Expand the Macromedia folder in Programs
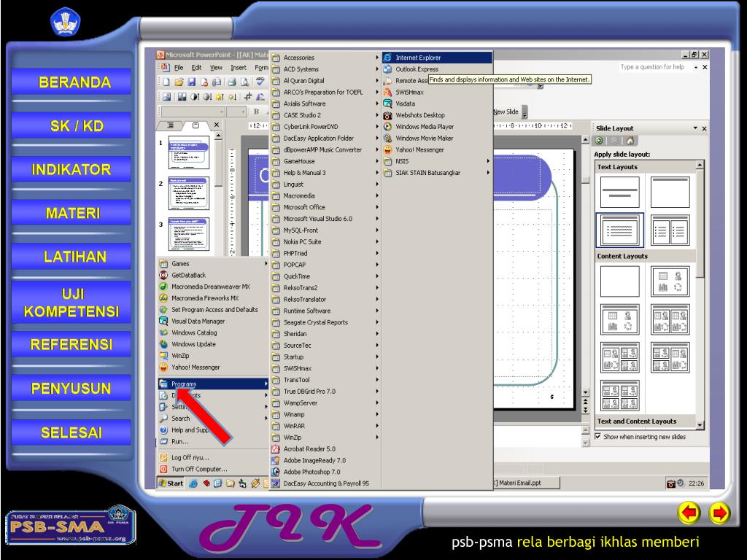747x560 pixels. point(324,195)
